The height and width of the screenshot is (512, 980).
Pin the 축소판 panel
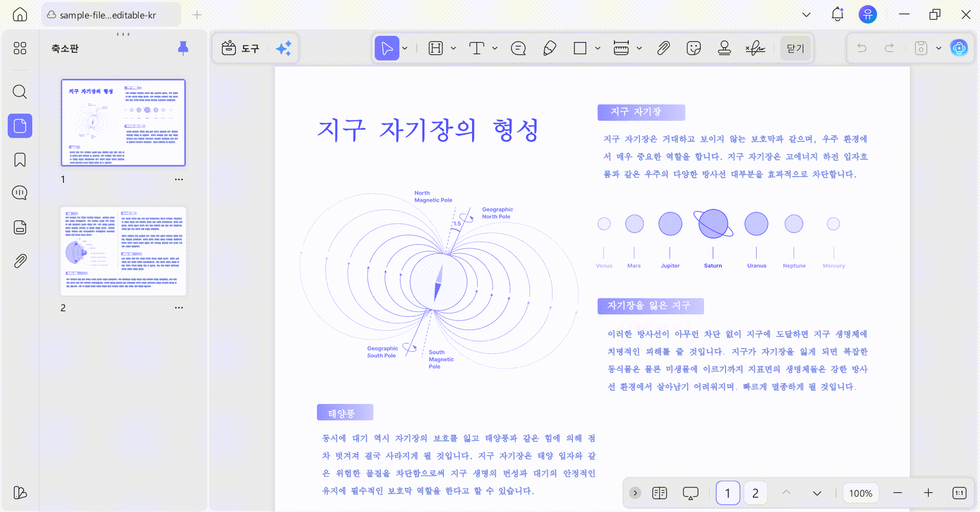point(183,48)
